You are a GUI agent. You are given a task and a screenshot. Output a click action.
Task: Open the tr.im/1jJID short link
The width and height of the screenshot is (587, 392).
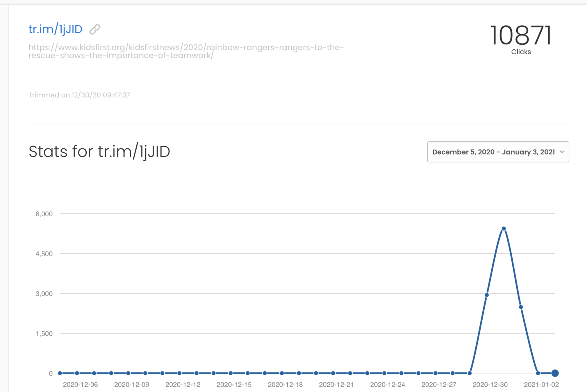55,29
